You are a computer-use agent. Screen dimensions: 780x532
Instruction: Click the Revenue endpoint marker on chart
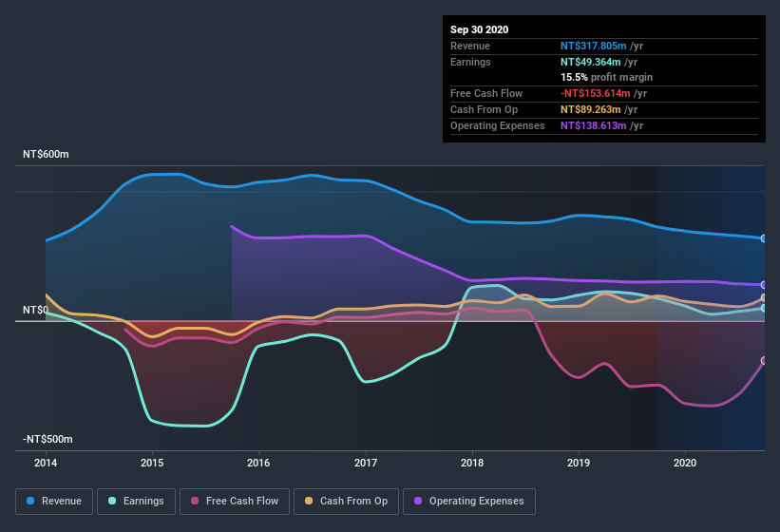pos(764,238)
